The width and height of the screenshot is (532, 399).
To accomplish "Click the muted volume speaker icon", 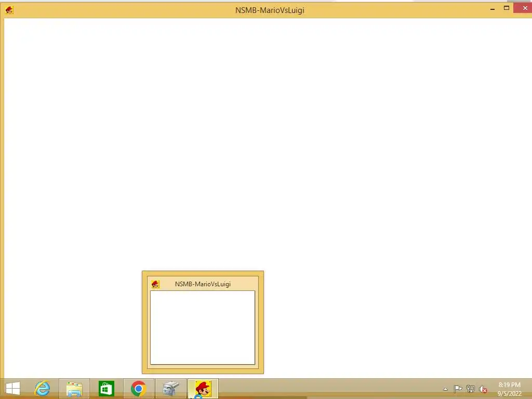I will point(483,389).
